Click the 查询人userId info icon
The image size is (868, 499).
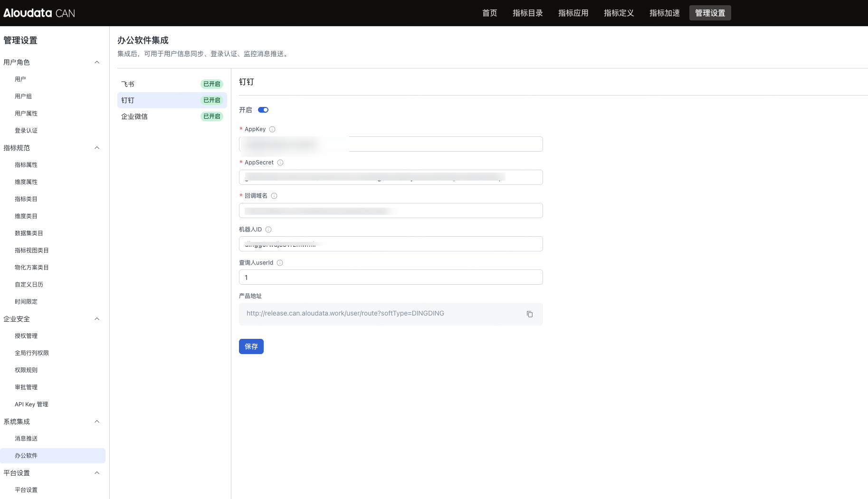tap(280, 263)
